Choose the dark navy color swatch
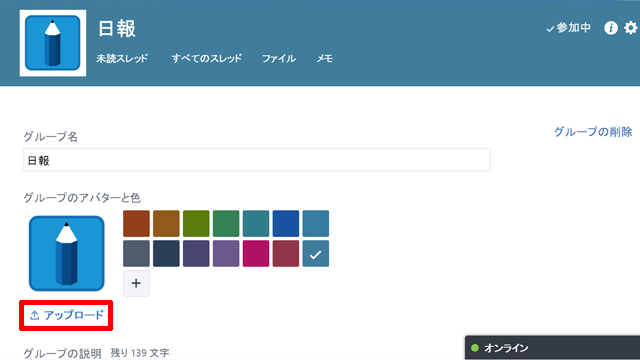The image size is (640, 360). 166,253
